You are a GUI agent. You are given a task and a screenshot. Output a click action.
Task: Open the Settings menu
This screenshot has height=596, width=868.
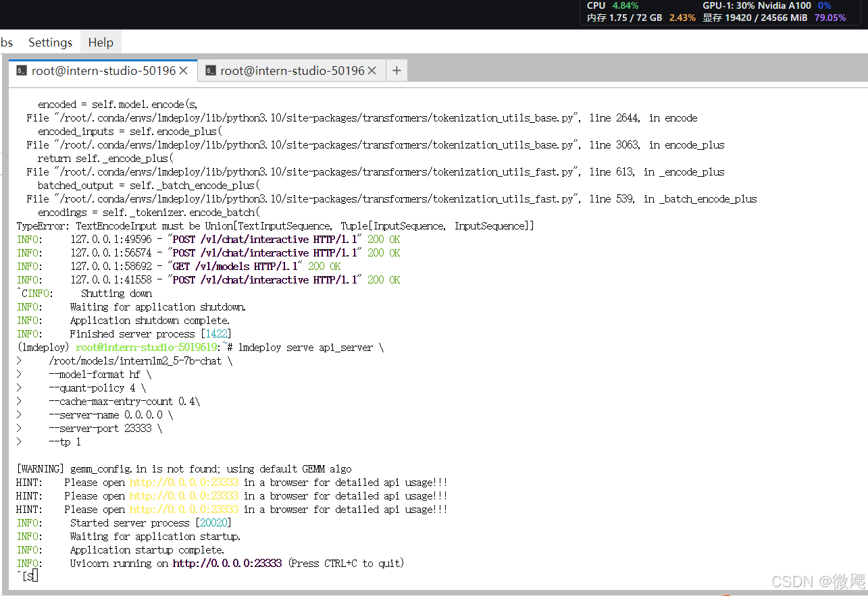pyautogui.click(x=50, y=42)
